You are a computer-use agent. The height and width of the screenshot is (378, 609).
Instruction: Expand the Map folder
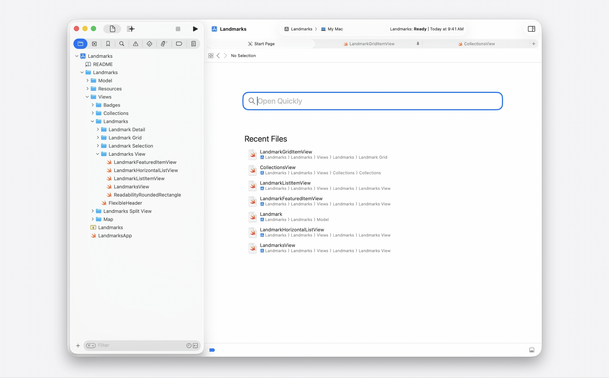click(x=92, y=219)
